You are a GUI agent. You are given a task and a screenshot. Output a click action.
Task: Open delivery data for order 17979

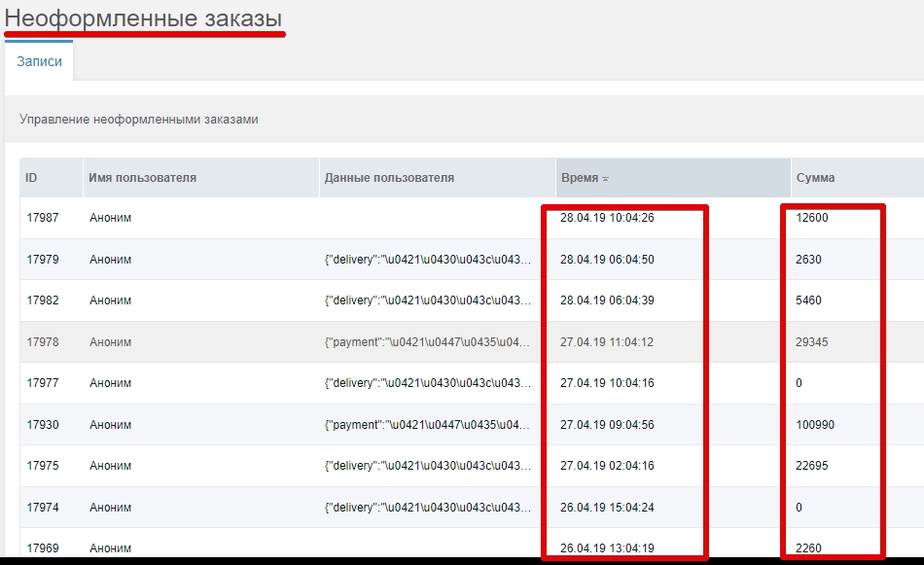pos(427,260)
